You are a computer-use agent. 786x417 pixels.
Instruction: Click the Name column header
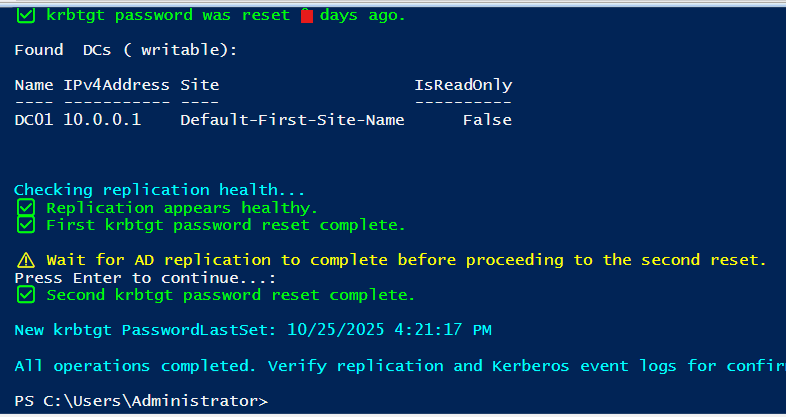[34, 85]
